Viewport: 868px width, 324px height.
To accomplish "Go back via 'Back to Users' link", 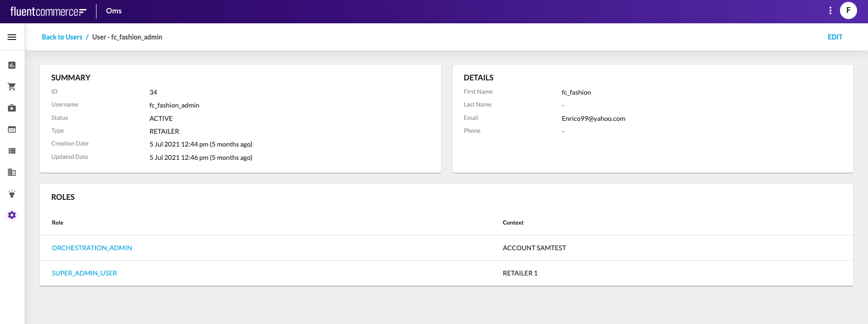I will click(x=62, y=37).
